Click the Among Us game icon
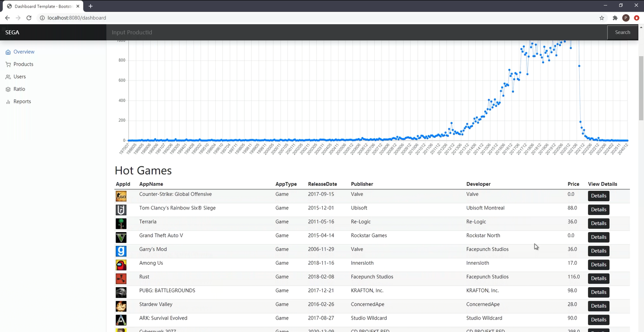This screenshot has height=332, width=644. click(121, 265)
